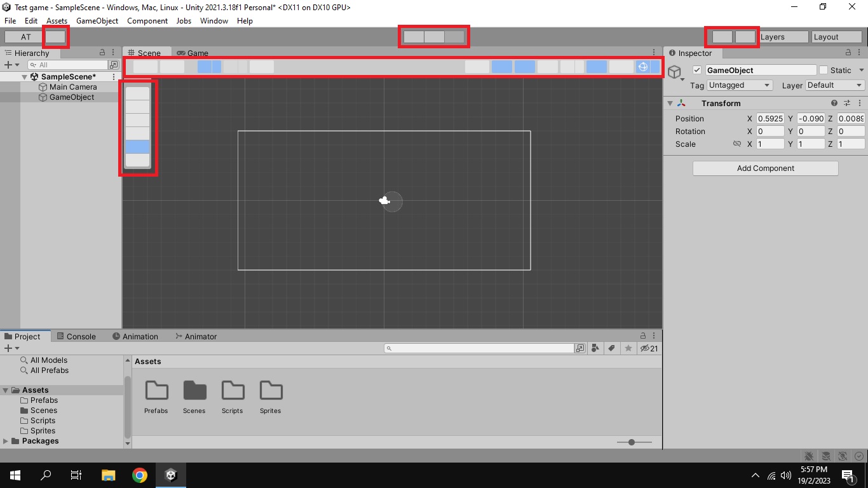Select the Hand pan tool
Image resolution: width=868 pixels, height=488 pixels.
[139, 92]
